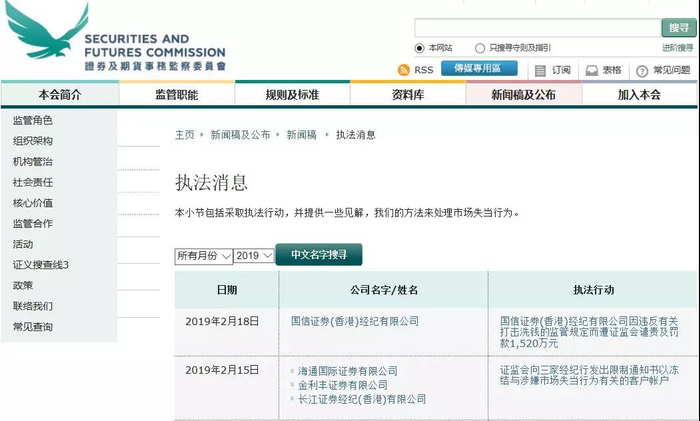Open sidebar item 机构管治
Viewport: 700px width, 421px height.
pos(33,162)
